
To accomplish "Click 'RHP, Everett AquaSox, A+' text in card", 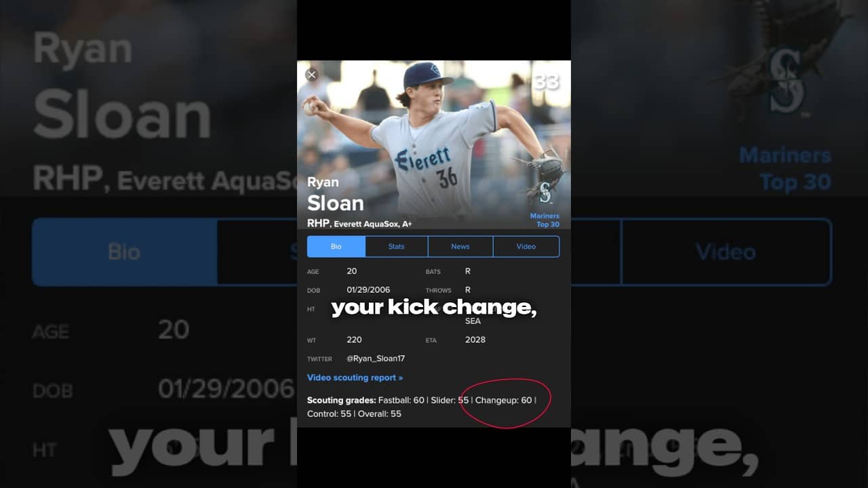I will (x=359, y=224).
